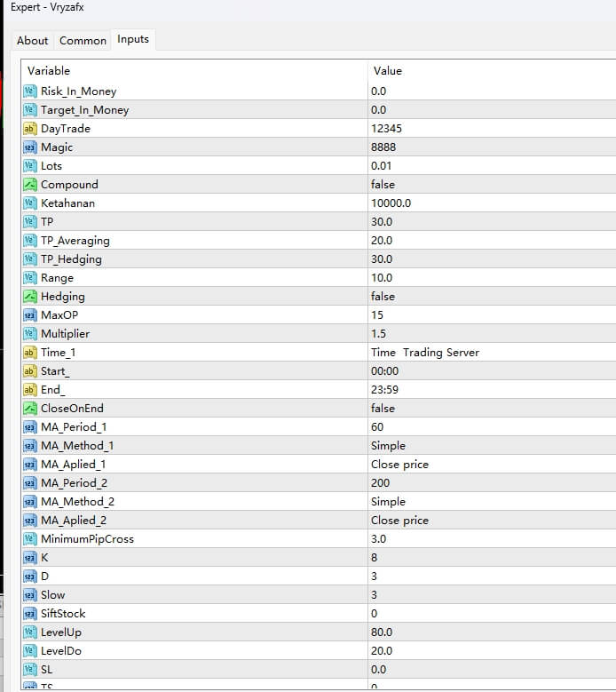616x692 pixels.
Task: Open the MA_Method_1 value Simple
Action: (388, 446)
